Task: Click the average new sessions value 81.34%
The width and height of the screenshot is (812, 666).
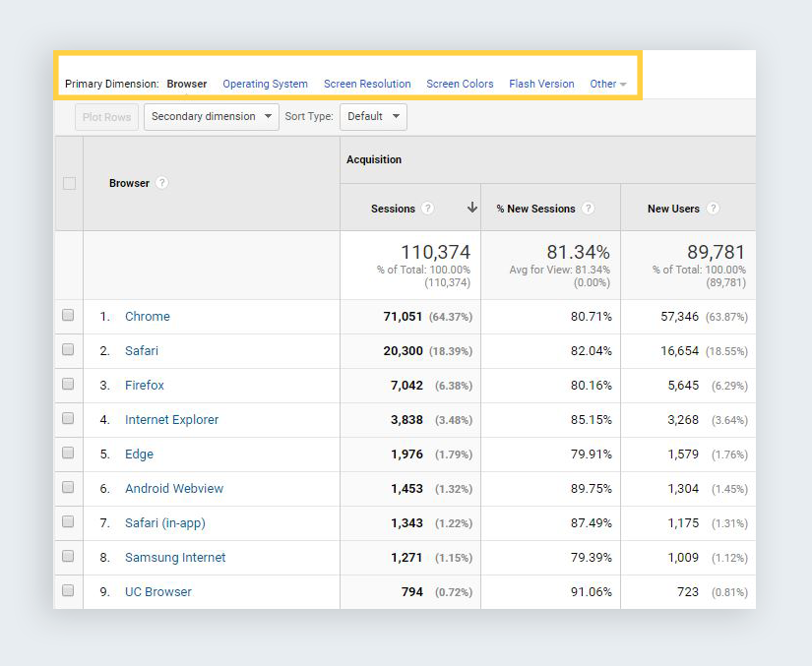Action: (578, 252)
